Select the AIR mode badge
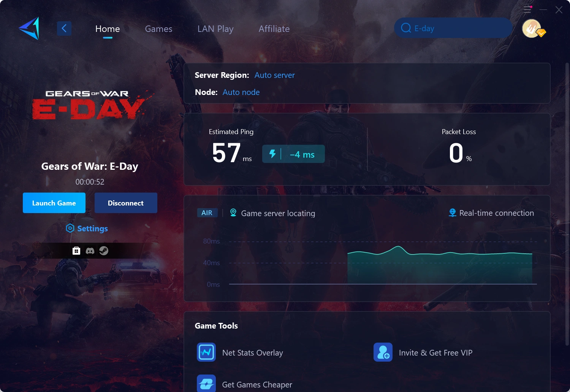 [x=207, y=213]
